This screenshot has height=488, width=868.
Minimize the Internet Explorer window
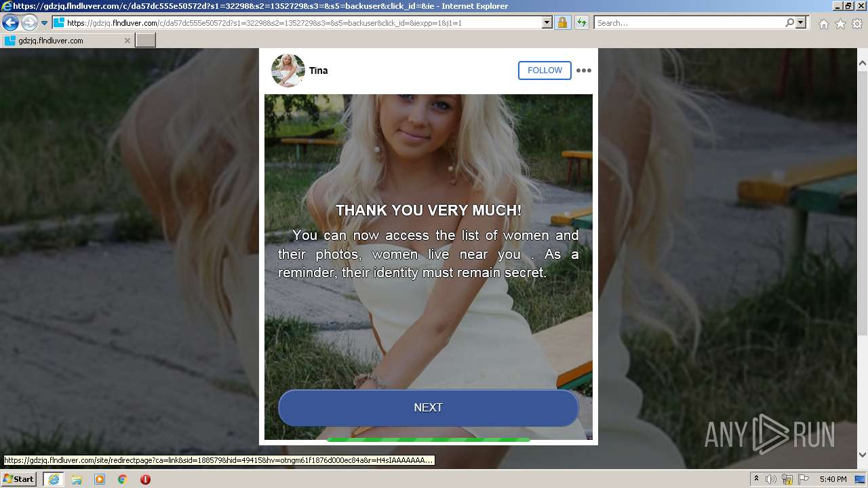[x=837, y=6]
